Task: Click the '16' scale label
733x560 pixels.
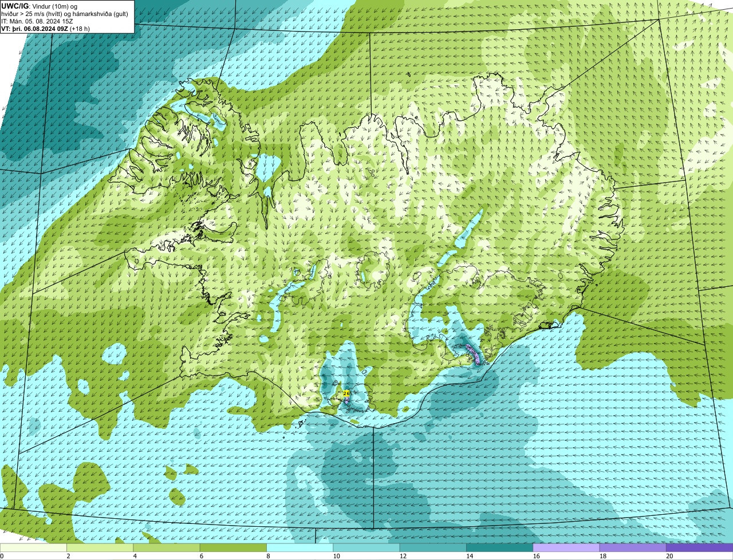Action: 536,556
